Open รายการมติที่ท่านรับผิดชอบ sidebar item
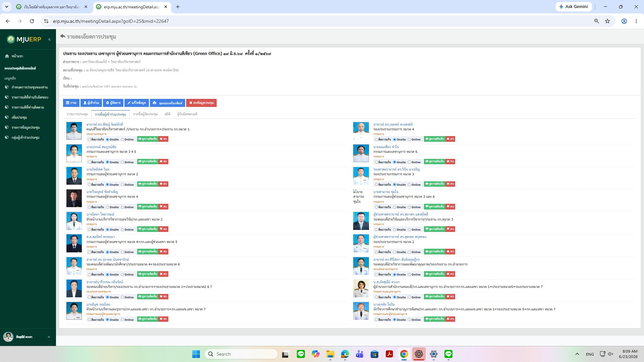The image size is (644, 362). point(30,97)
